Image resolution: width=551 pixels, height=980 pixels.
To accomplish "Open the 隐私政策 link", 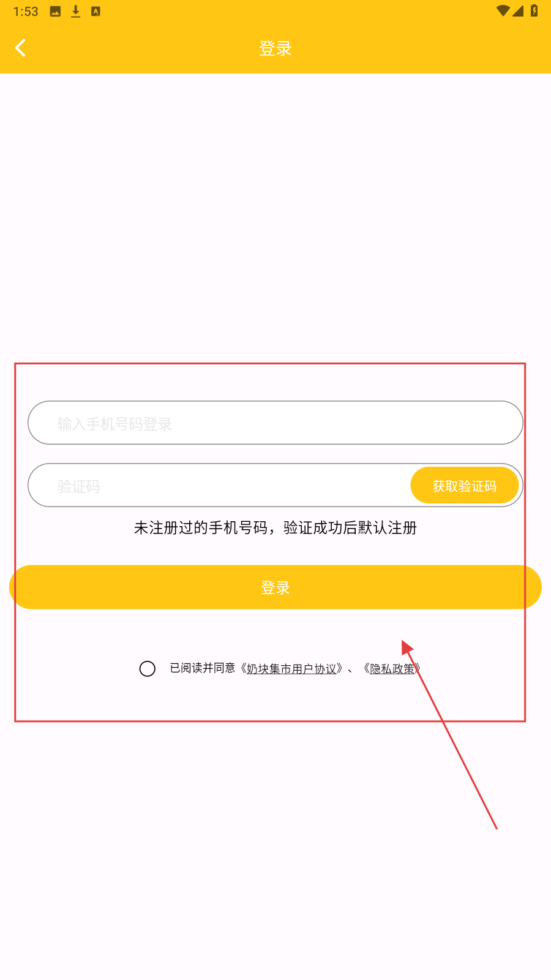I will pyautogui.click(x=392, y=669).
